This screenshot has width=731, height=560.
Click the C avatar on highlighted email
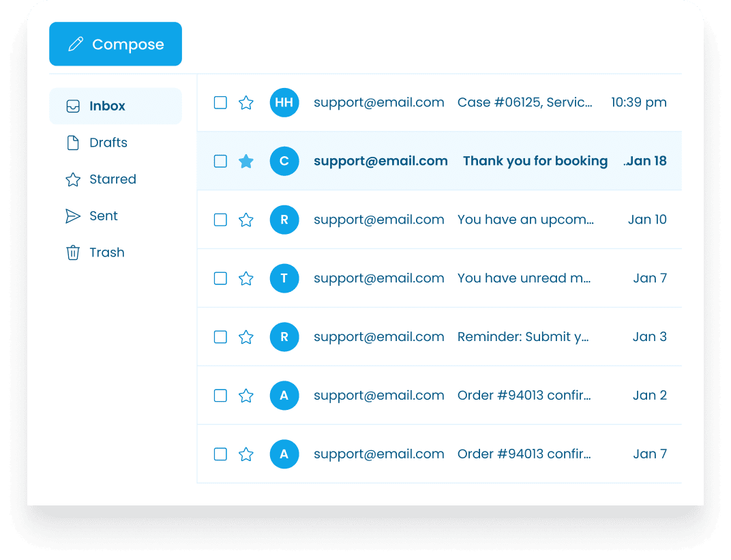284,162
